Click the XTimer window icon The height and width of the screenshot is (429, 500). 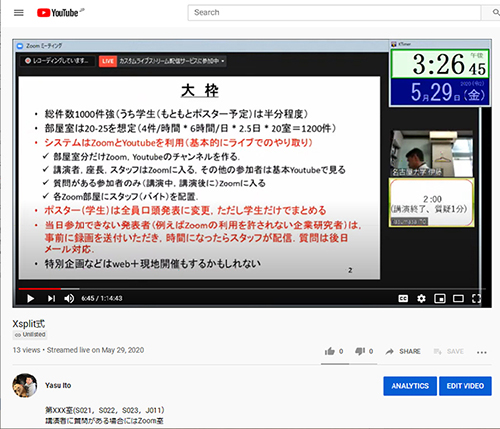[394, 44]
